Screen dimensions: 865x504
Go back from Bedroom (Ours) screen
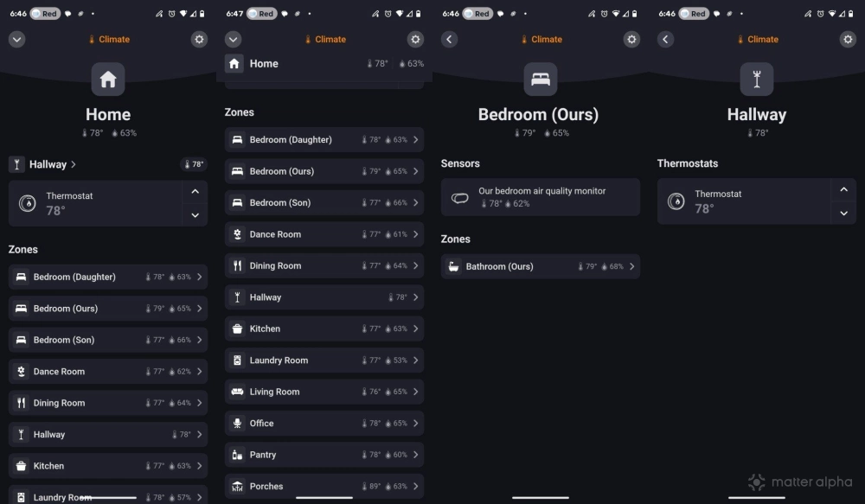click(449, 39)
